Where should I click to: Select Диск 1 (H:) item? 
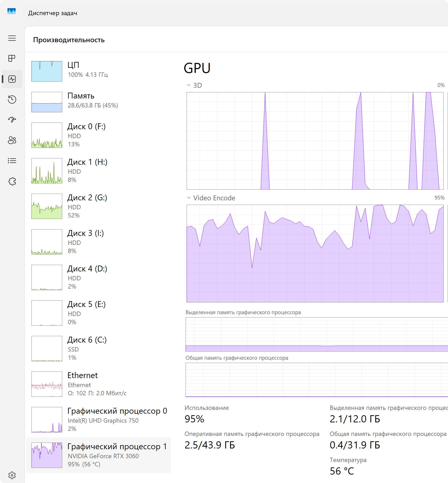pyautogui.click(x=99, y=171)
